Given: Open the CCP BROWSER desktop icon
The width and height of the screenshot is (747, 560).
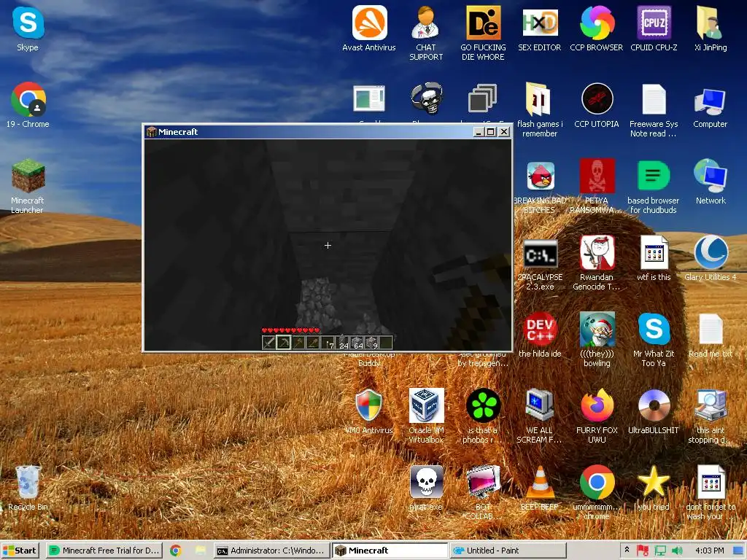Looking at the screenshot, I should click(x=597, y=29).
